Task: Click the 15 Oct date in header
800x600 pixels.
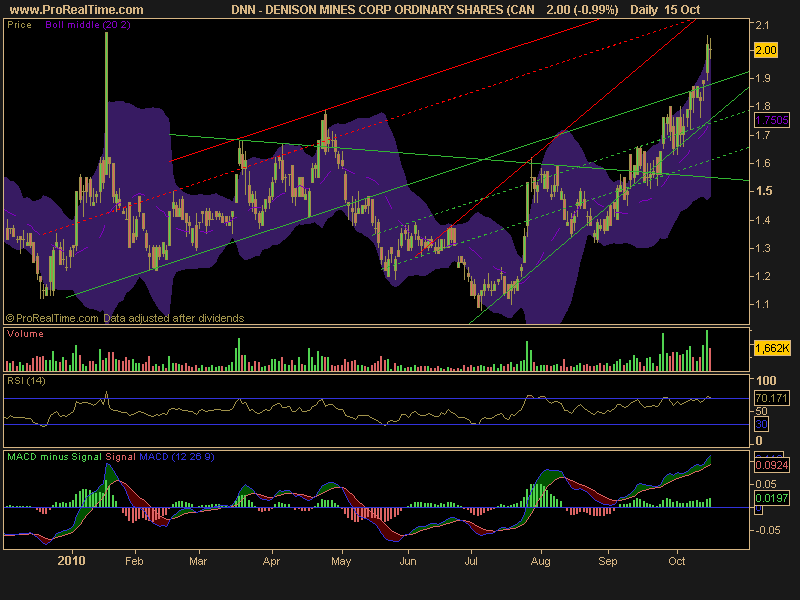Action: pos(681,9)
